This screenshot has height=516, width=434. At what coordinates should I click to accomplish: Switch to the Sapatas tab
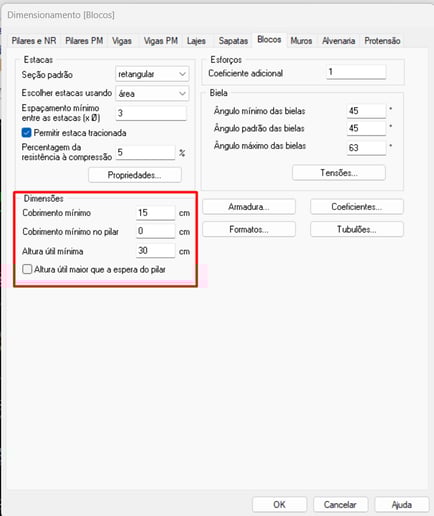point(233,41)
